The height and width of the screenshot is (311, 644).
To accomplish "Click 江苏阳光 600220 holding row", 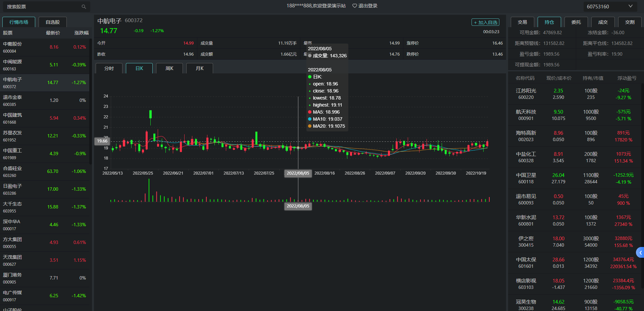I will click(x=574, y=94).
